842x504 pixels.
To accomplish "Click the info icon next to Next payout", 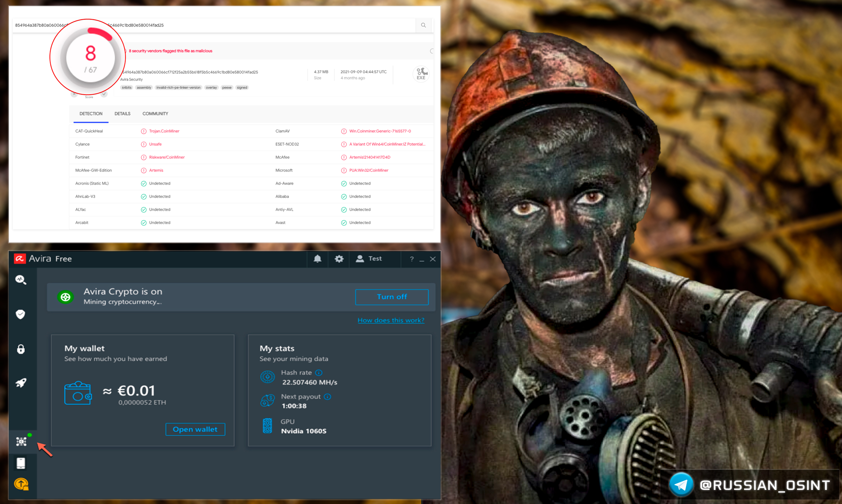I will tap(328, 397).
